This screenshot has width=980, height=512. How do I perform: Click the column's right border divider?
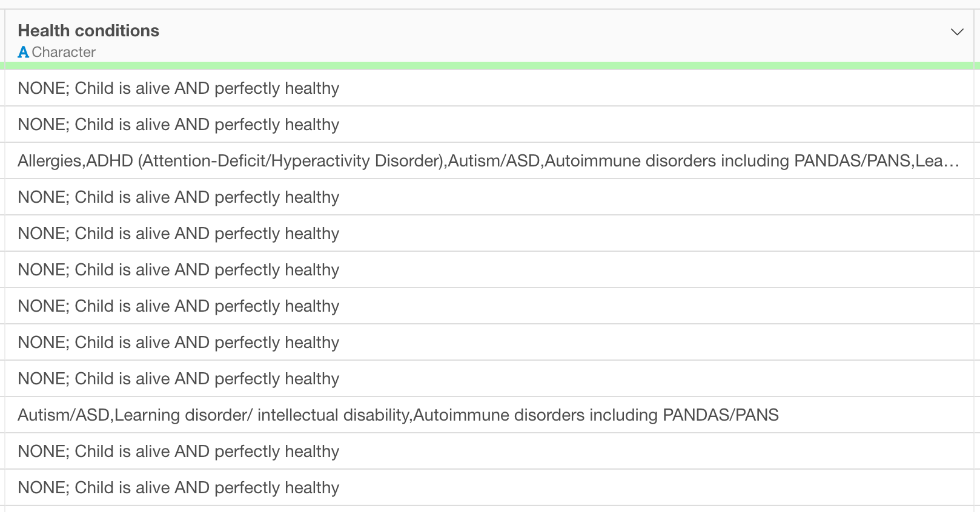(x=973, y=260)
